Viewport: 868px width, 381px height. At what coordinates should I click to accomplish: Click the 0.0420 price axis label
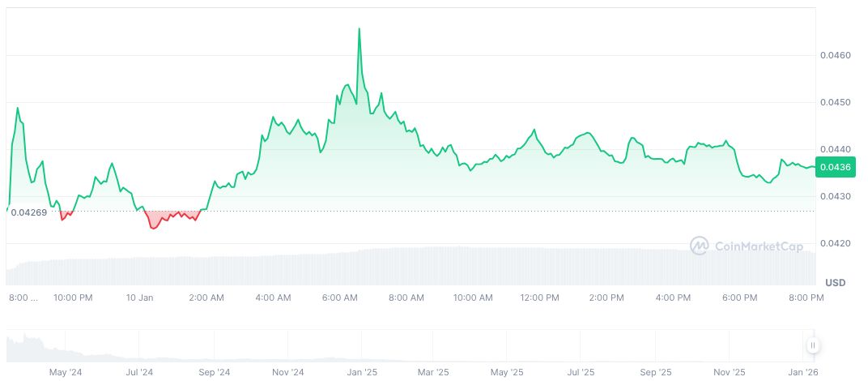[x=834, y=243]
